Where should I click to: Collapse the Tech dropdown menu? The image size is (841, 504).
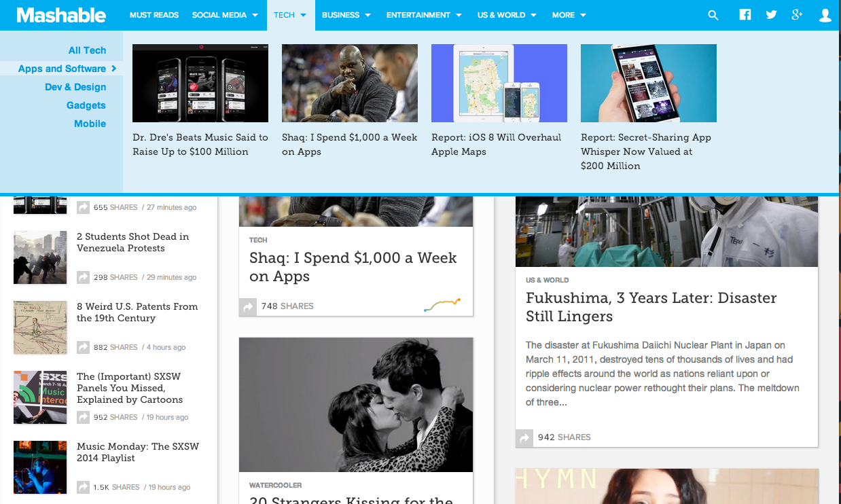click(290, 15)
